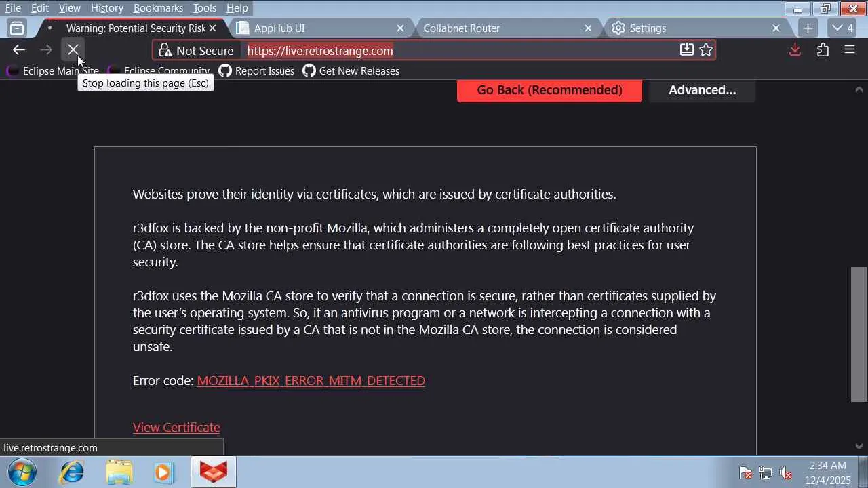
Task: Open the Help menu
Action: click(x=237, y=8)
